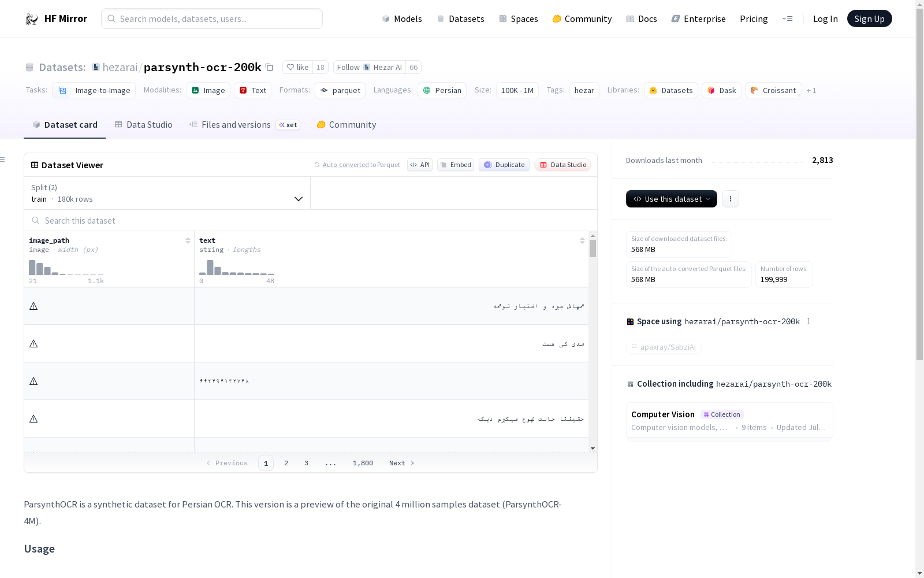Open the Pricing page link
This screenshot has width=924, height=578.
pos(754,18)
